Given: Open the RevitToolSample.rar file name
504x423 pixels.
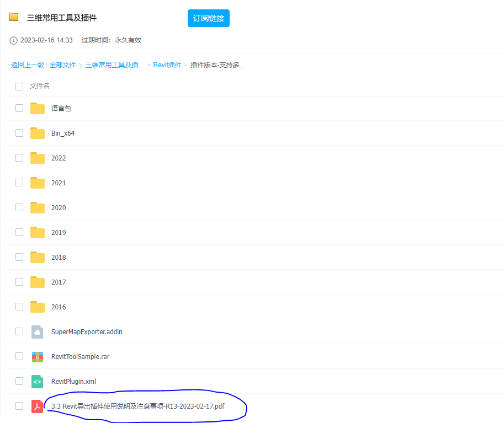Looking at the screenshot, I should (81, 356).
